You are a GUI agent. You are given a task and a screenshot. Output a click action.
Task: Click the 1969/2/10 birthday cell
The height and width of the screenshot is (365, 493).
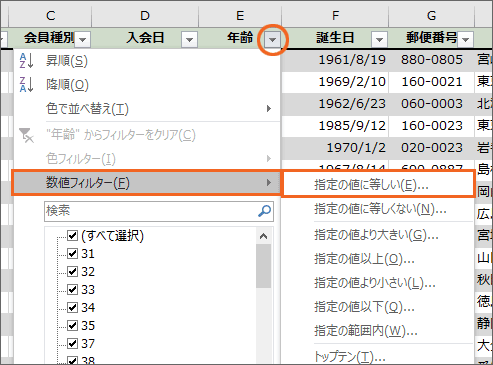coord(335,82)
